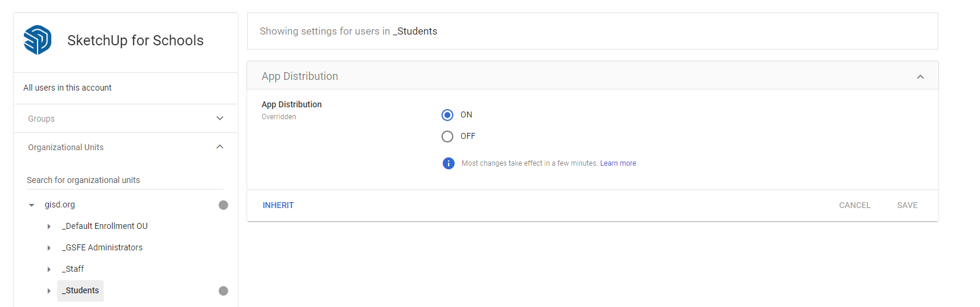
Task: Click the blue info icon beside changes notice
Action: coord(449,163)
